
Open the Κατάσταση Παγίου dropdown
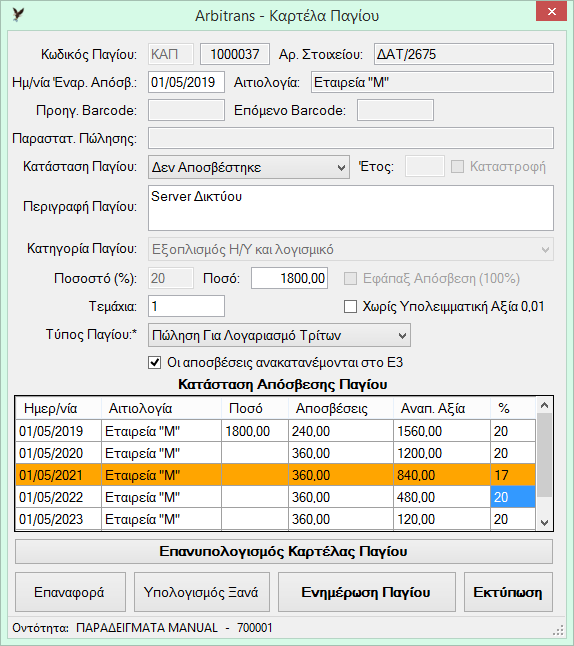pyautogui.click(x=248, y=167)
